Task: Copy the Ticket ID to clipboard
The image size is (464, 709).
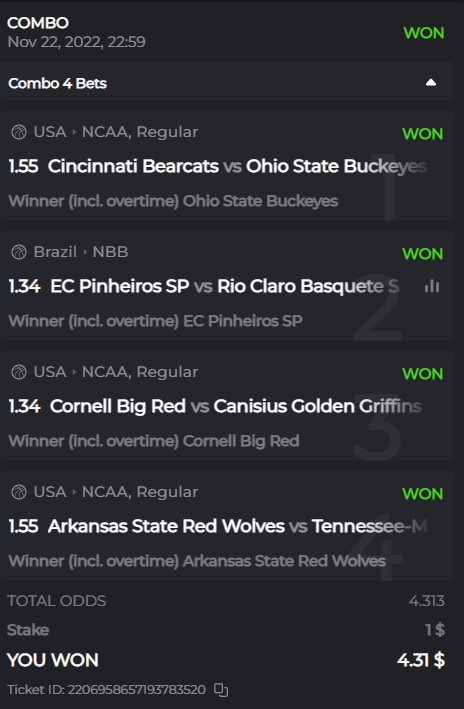Action: click(x=221, y=690)
